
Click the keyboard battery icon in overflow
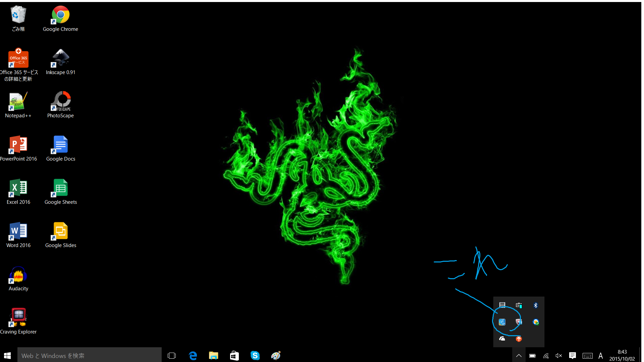(519, 305)
